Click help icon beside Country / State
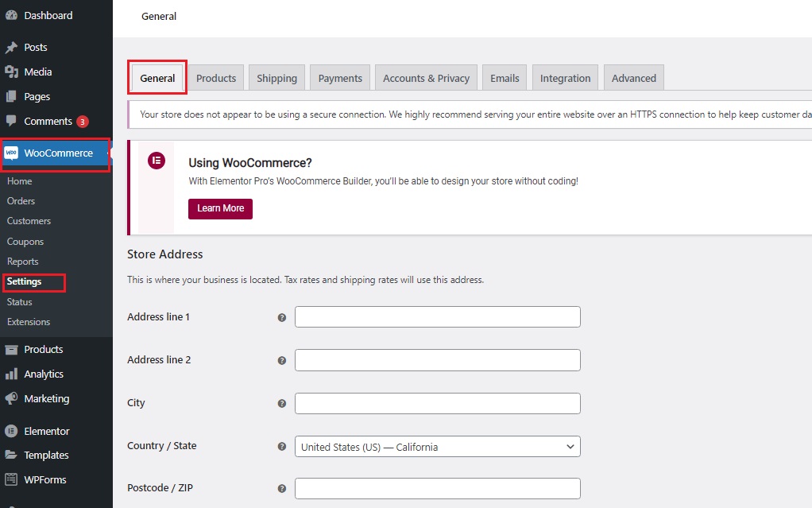 click(282, 447)
